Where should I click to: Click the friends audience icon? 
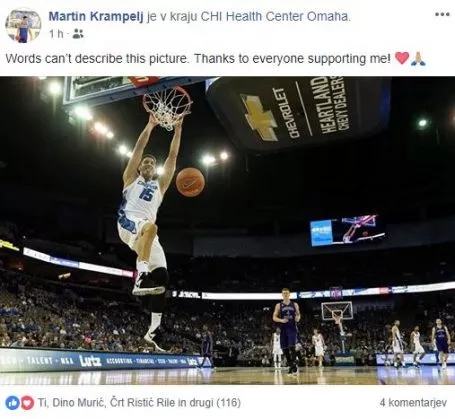pyautogui.click(x=78, y=34)
